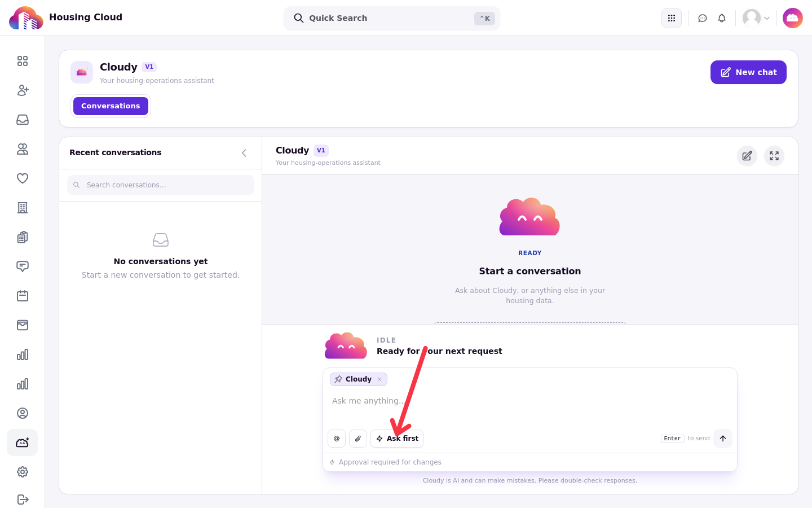The height and width of the screenshot is (508, 812).
Task: Click the Ask me anything text box
Action: coord(530,401)
